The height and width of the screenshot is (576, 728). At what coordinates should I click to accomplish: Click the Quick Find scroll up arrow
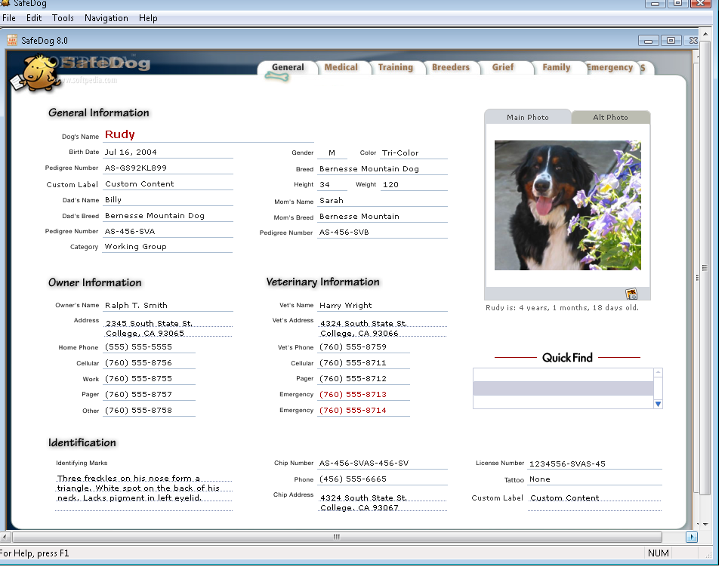[x=658, y=372]
